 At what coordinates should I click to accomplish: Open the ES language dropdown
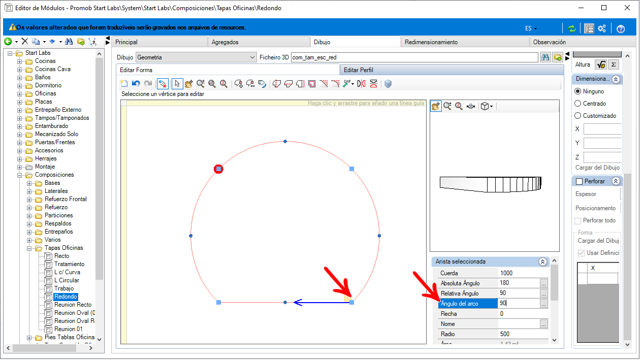coord(531,28)
